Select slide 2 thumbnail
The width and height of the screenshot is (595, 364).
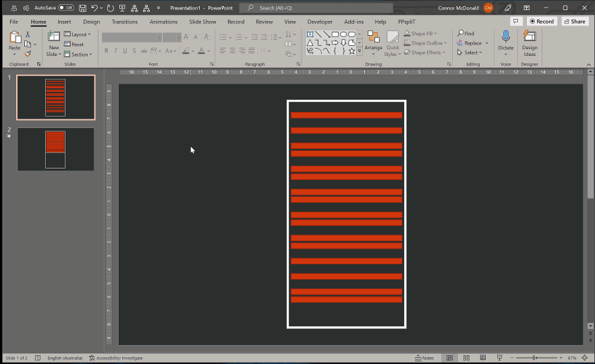click(x=55, y=149)
